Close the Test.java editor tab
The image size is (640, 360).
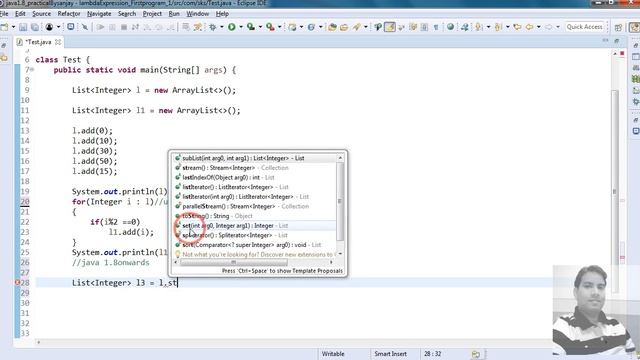click(58, 42)
